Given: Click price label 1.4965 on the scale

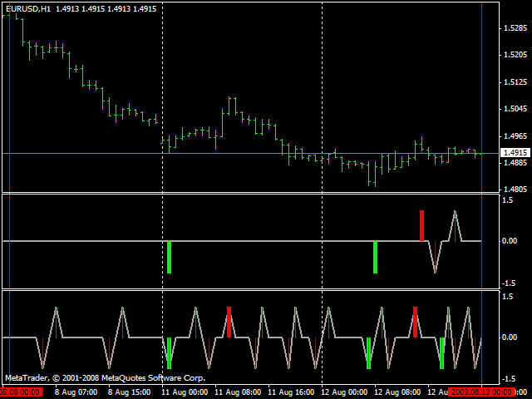Looking at the screenshot, I should [x=515, y=136].
